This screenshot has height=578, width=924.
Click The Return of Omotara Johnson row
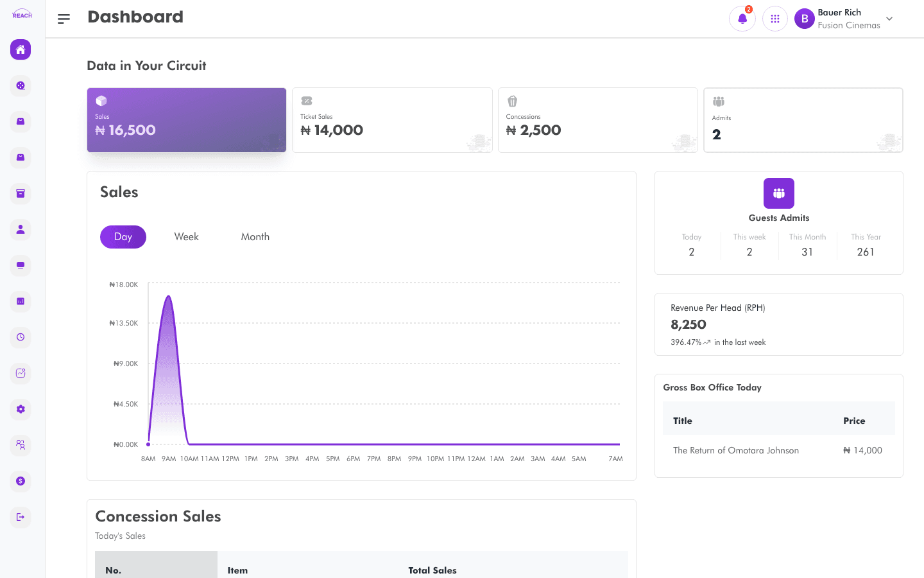click(x=778, y=451)
